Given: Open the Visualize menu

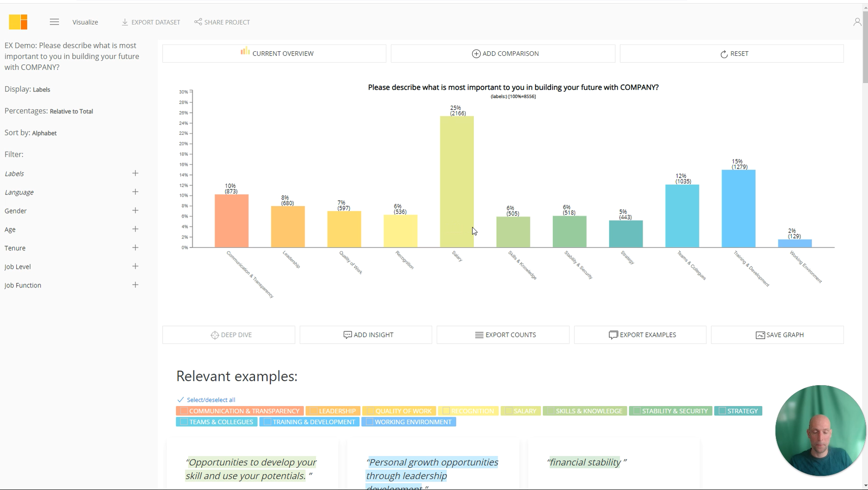Looking at the screenshot, I should (x=85, y=22).
